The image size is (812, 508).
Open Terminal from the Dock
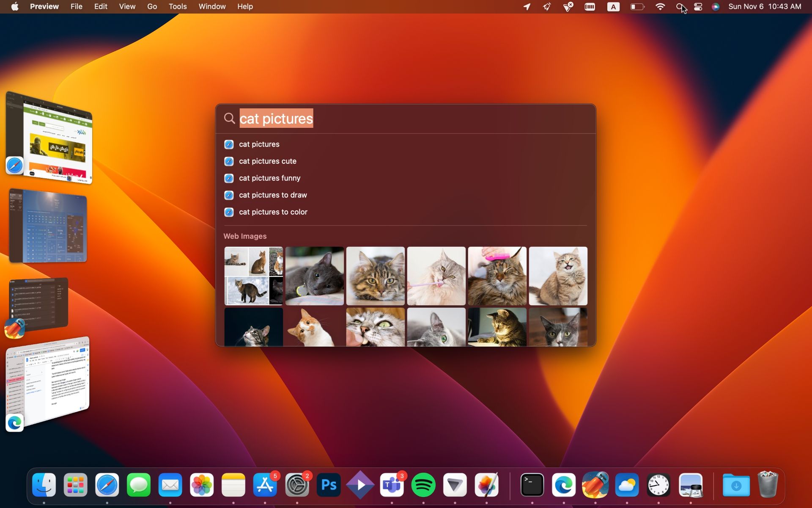coord(532,485)
